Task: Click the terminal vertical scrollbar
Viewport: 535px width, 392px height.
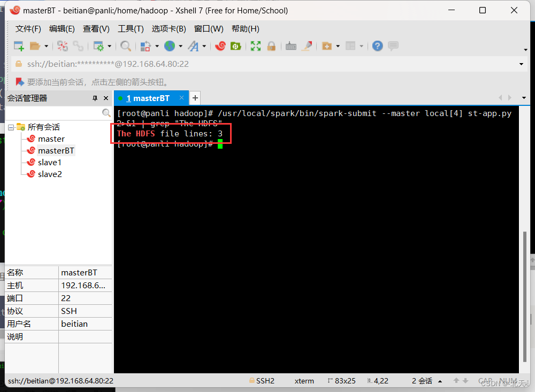Action: click(x=525, y=296)
